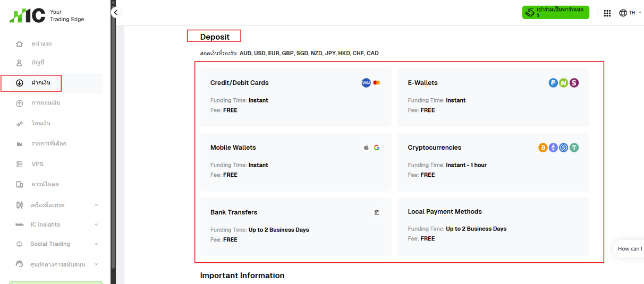Click the PayPal e-wallet icon
This screenshot has height=284, width=644.
(x=553, y=83)
